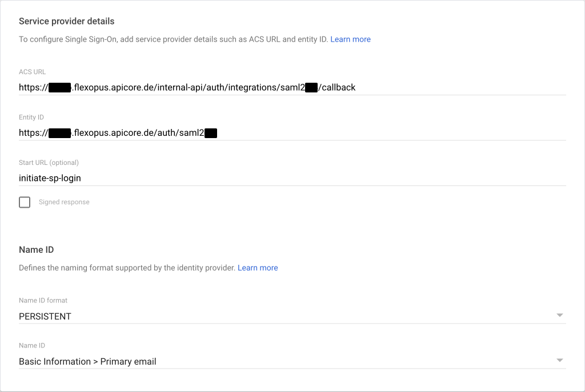This screenshot has height=392, width=585.
Task: Follow Learn more link about naming format
Action: click(x=258, y=268)
